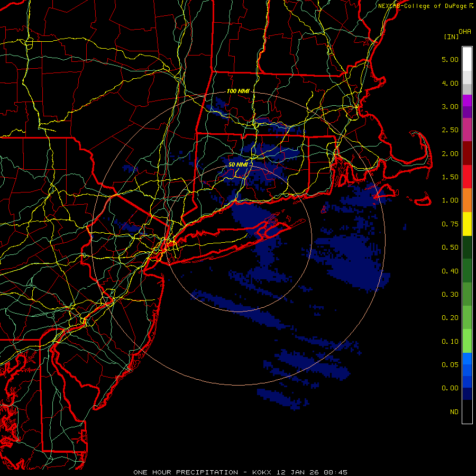
Task: Pick the bright magenta swatch in color scale
Action: pos(467,100)
